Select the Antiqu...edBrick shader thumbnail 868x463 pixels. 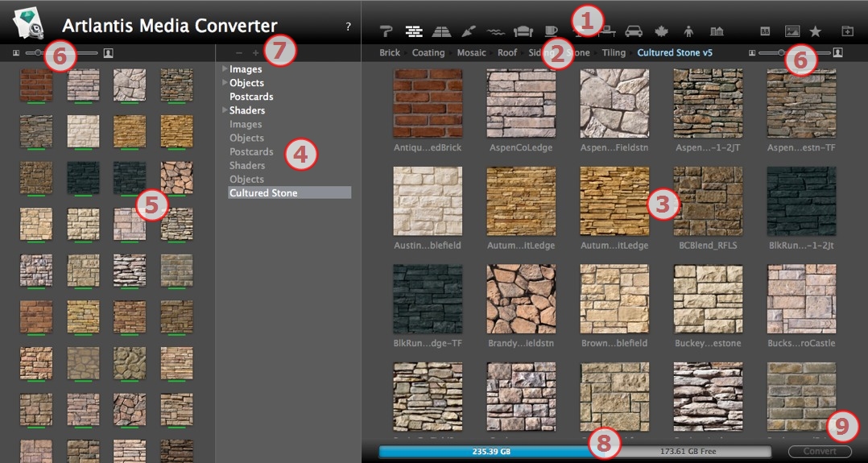click(x=428, y=103)
